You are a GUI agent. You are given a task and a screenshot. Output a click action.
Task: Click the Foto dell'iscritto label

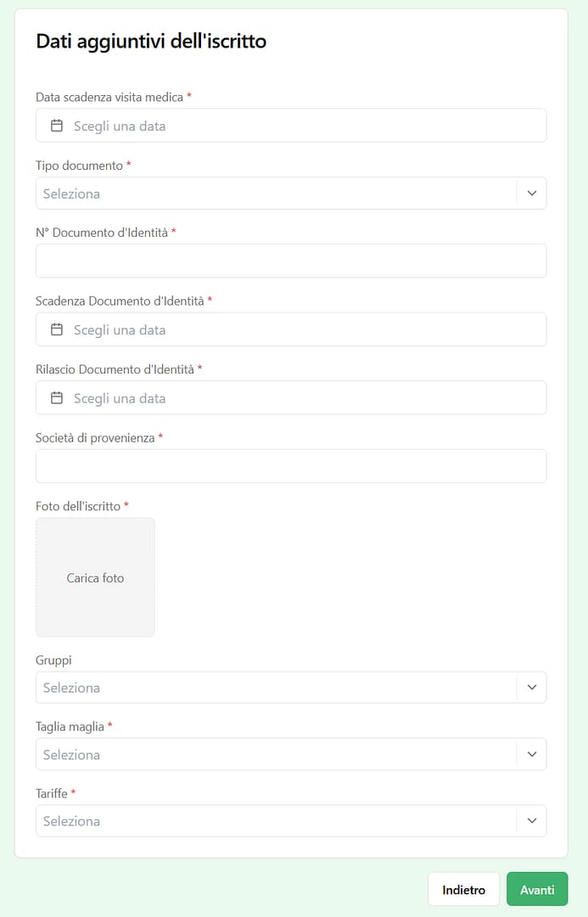pos(79,506)
